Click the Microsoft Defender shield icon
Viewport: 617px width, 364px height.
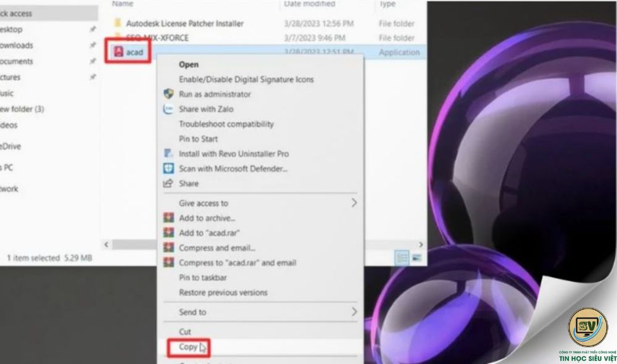[x=168, y=168]
